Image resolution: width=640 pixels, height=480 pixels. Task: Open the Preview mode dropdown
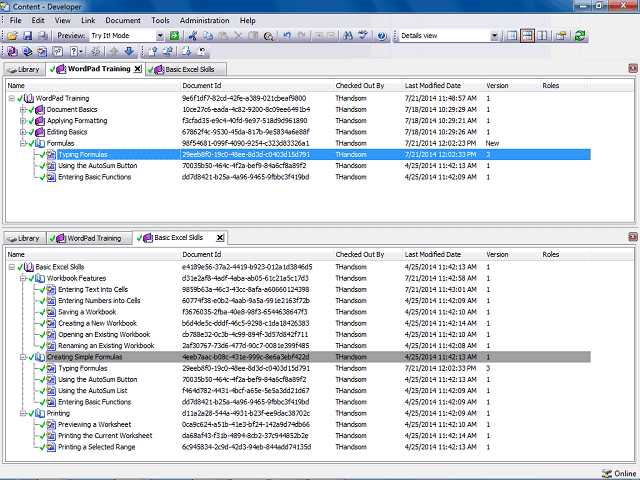click(x=160, y=36)
